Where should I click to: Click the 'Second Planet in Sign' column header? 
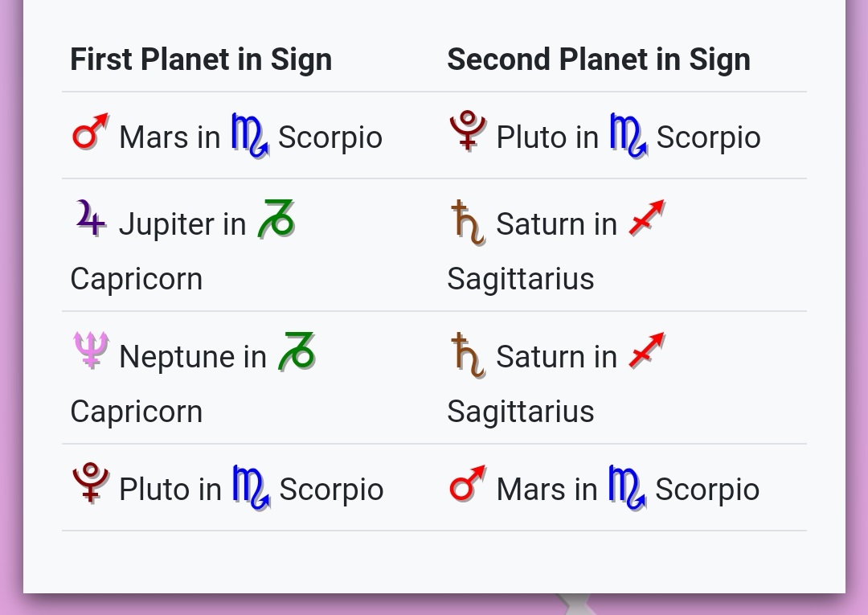click(x=599, y=59)
